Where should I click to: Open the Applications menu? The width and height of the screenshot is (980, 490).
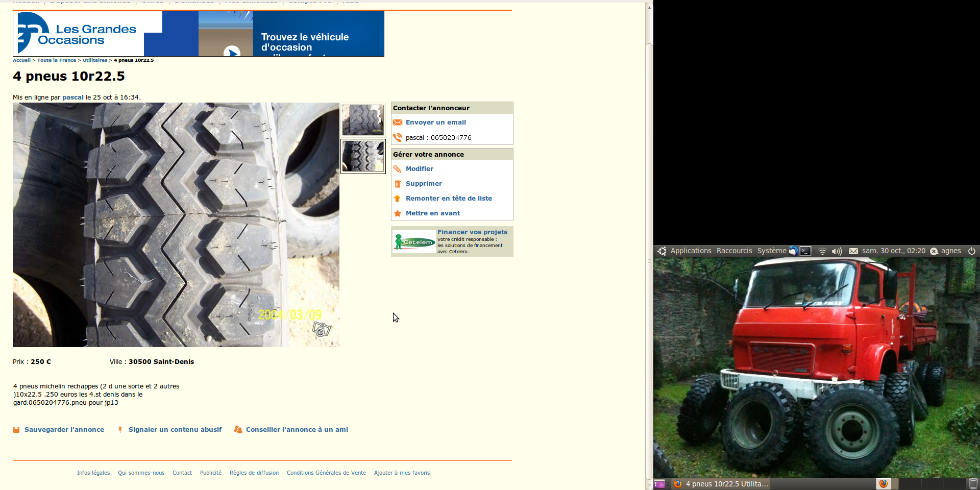(x=690, y=251)
